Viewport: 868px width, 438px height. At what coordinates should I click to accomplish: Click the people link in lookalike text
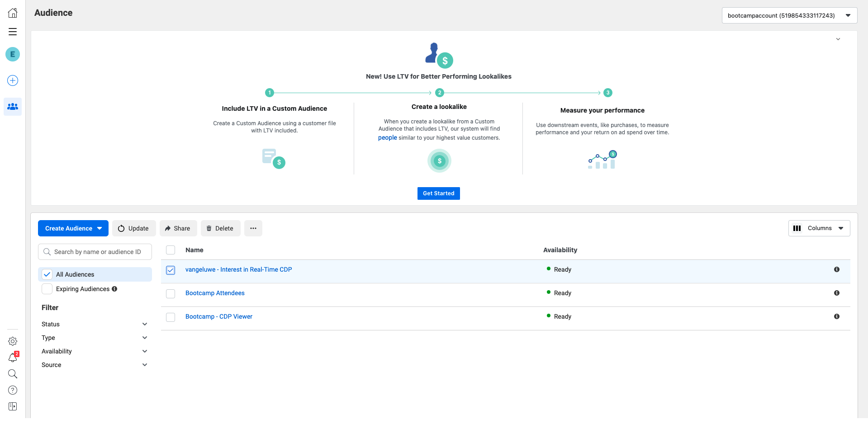(x=388, y=138)
